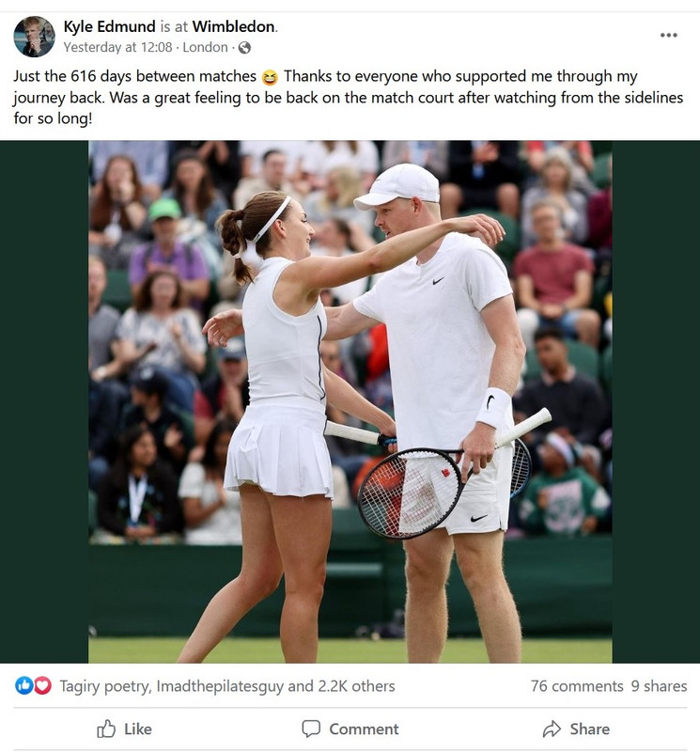View the 9 shares list
The height and width of the screenshot is (752, 700).
click(x=659, y=686)
